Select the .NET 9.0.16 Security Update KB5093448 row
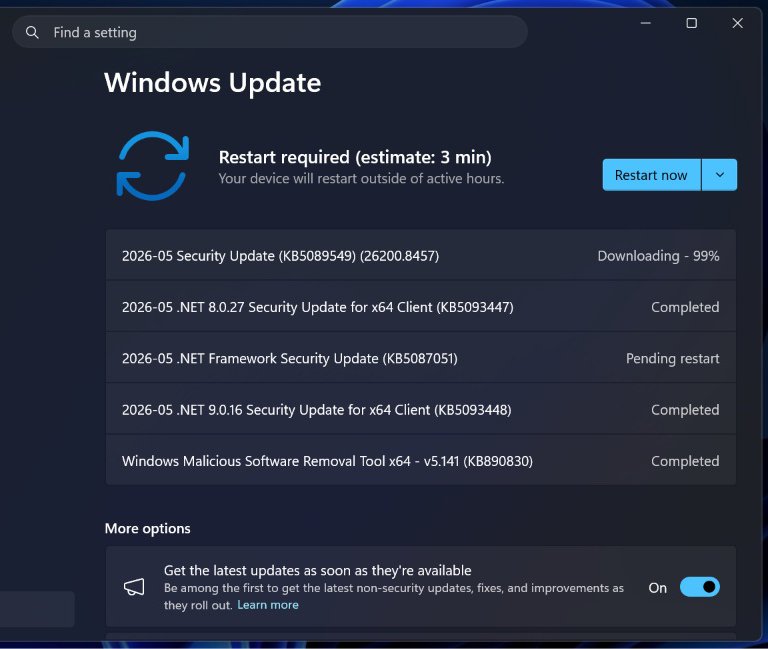 tap(421, 410)
